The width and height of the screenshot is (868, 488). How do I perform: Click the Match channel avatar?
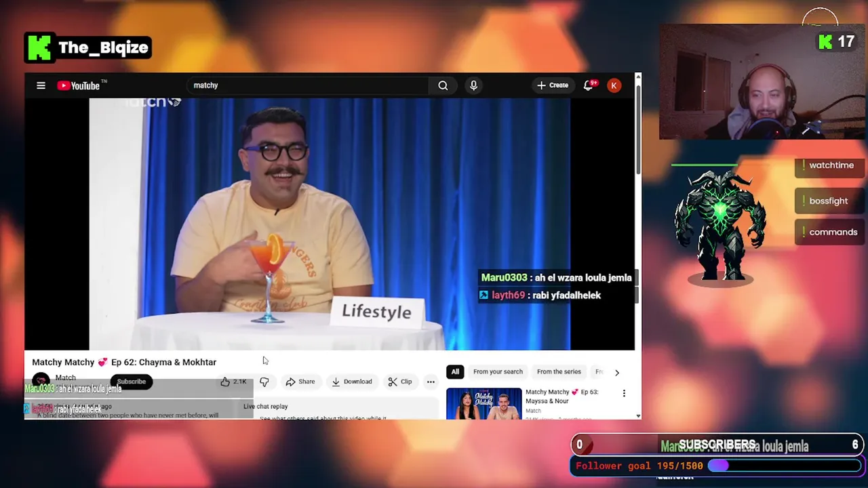[41, 381]
